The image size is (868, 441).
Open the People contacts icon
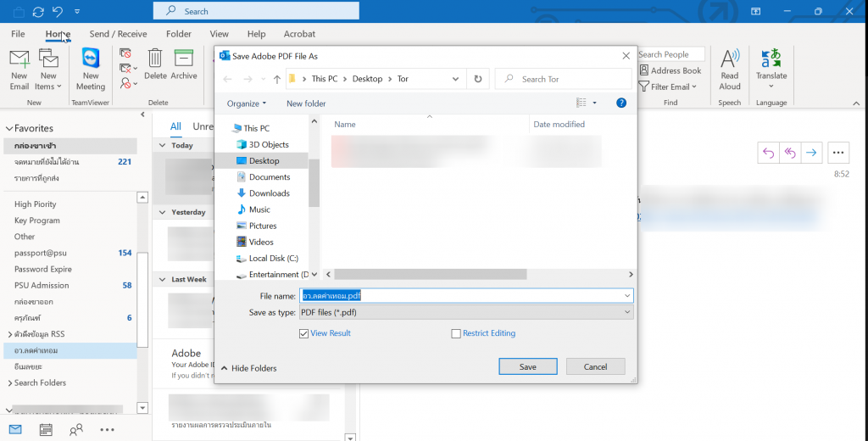click(76, 429)
